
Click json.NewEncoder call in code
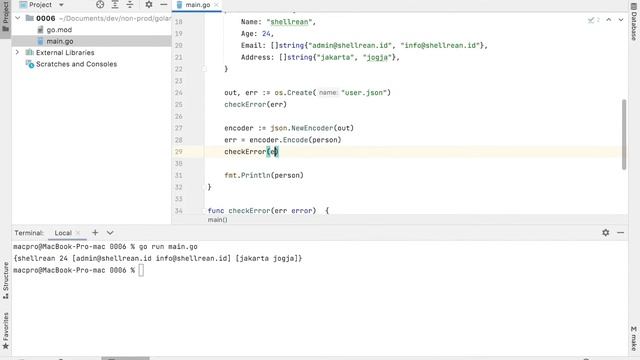[x=312, y=128]
